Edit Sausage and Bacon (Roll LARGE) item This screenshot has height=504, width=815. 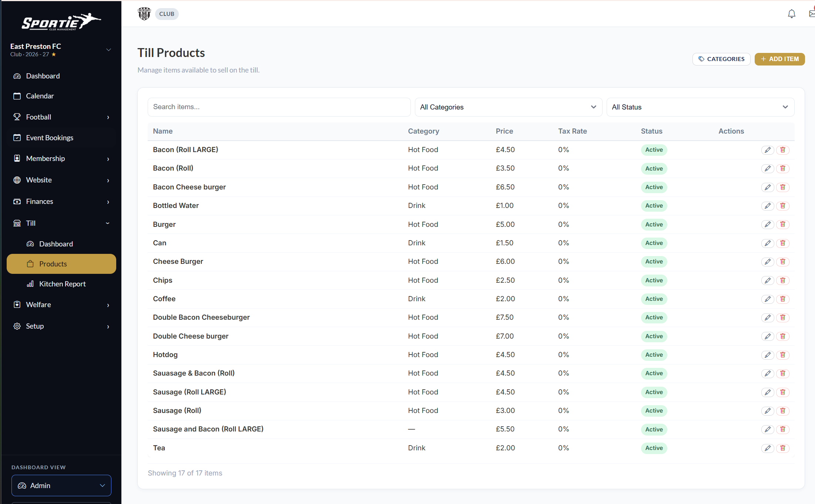[768, 429]
